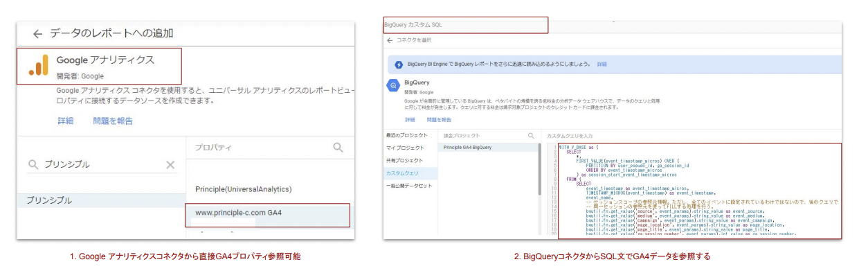Screen dimensions: 868x280
Task: Click the Google アナリティクス connector logo
Action: point(38,65)
